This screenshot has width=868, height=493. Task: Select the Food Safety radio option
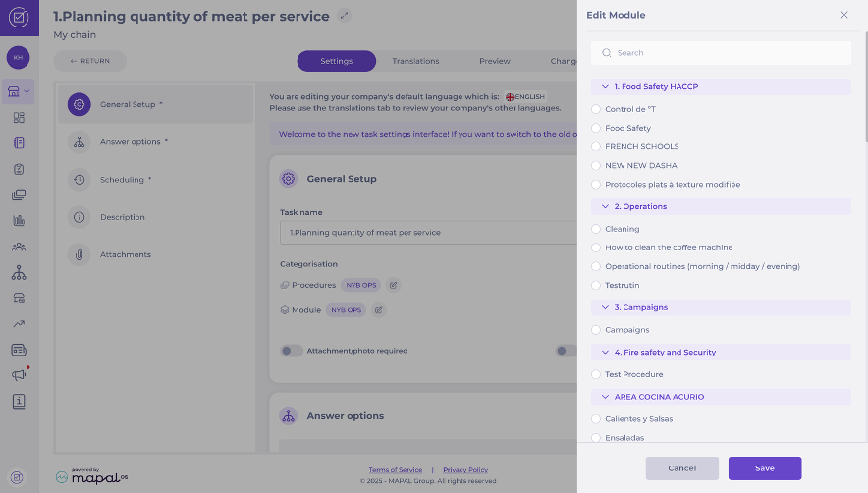point(596,128)
